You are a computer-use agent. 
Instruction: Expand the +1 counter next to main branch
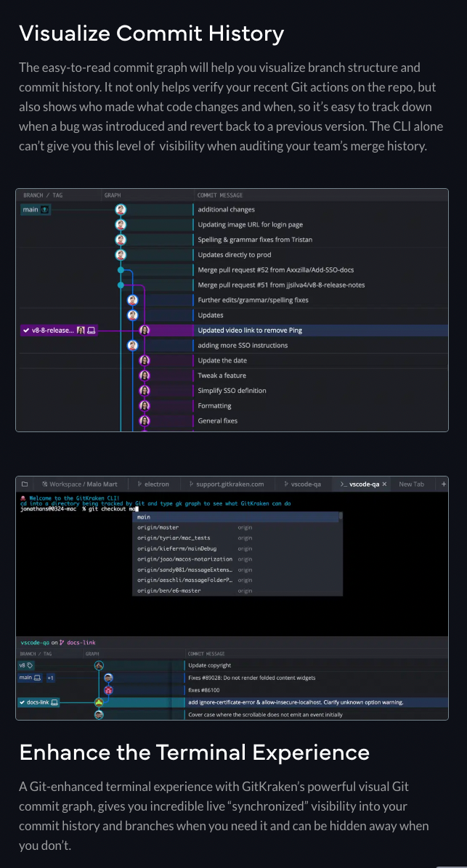[x=51, y=677]
